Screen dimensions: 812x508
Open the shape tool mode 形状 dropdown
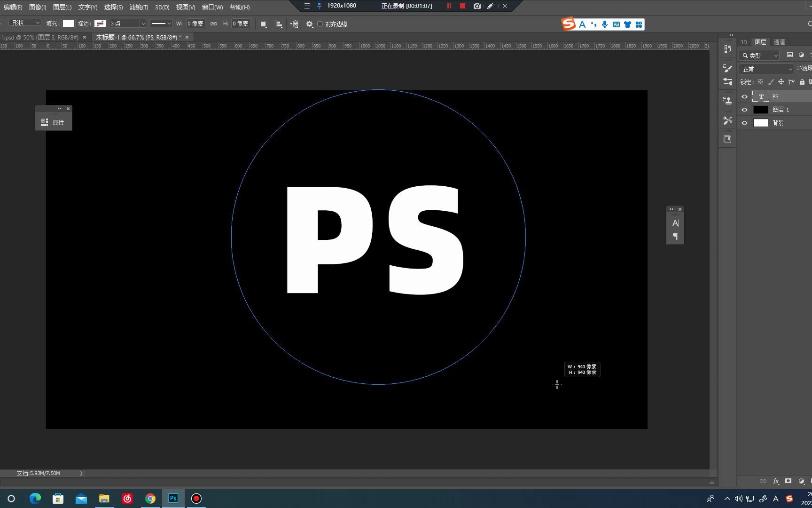(x=24, y=23)
